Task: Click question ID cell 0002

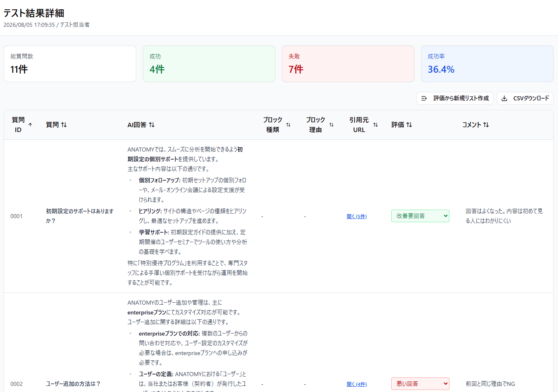Action: 17,384
